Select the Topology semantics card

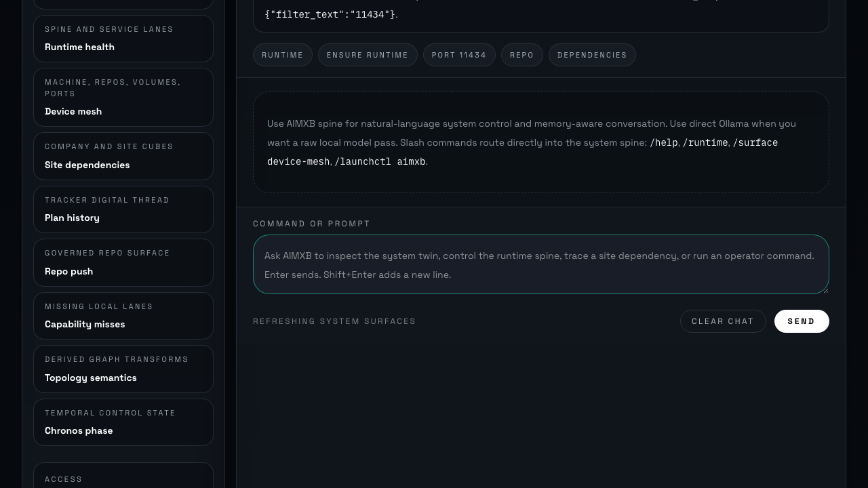point(123,369)
